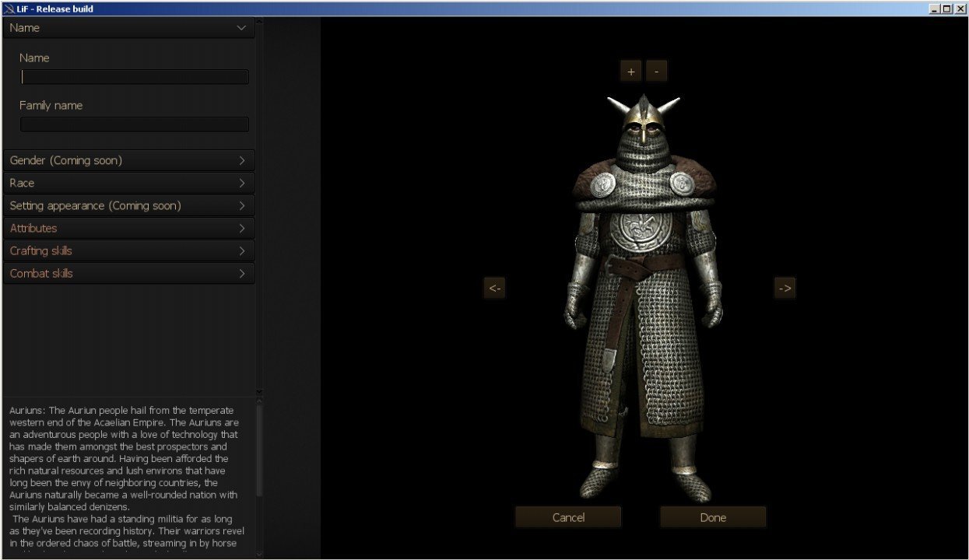Open Setting appearance (Coming soon) section

(129, 205)
